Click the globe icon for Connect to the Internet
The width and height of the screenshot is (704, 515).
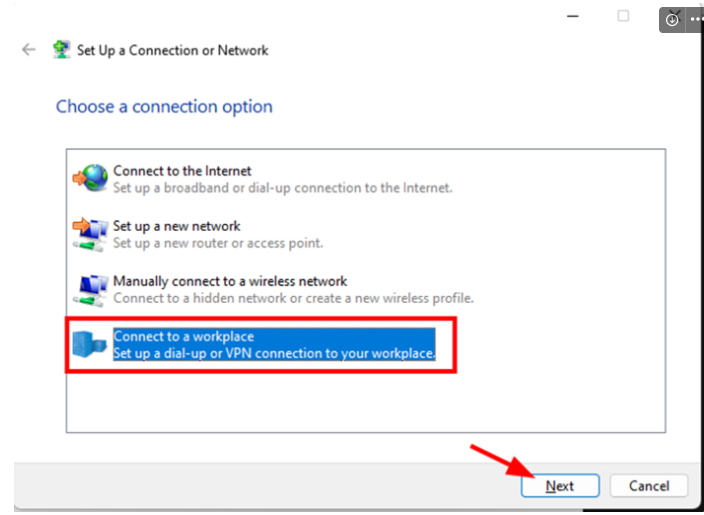click(x=91, y=179)
